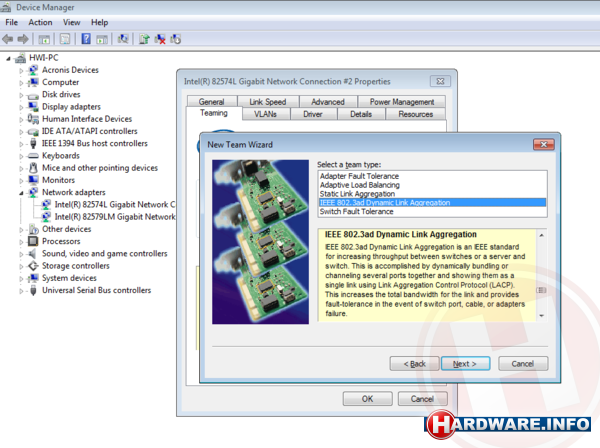Expand the Disk drives tree node

(21, 95)
